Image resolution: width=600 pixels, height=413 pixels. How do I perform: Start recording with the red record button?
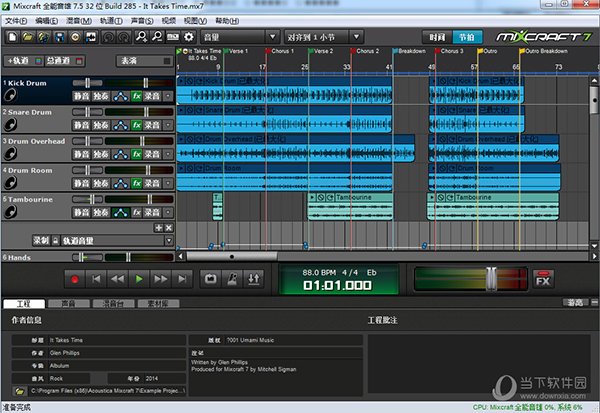75,279
